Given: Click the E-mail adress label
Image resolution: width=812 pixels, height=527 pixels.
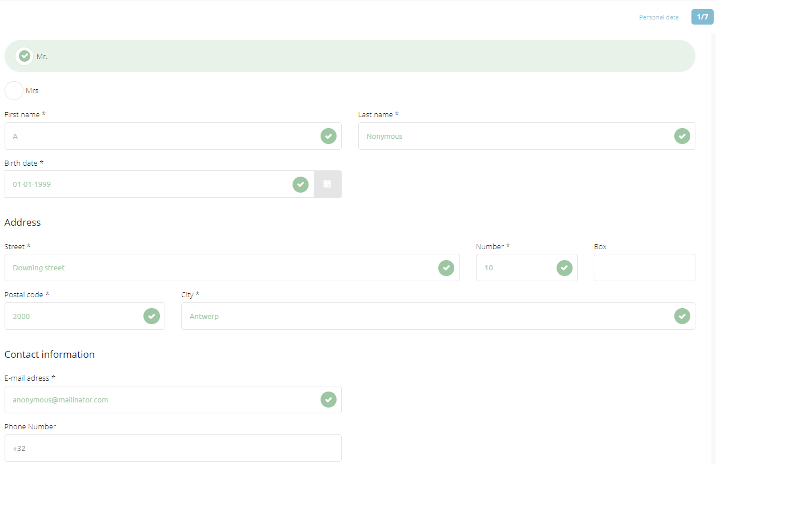Looking at the screenshot, I should click(x=30, y=378).
